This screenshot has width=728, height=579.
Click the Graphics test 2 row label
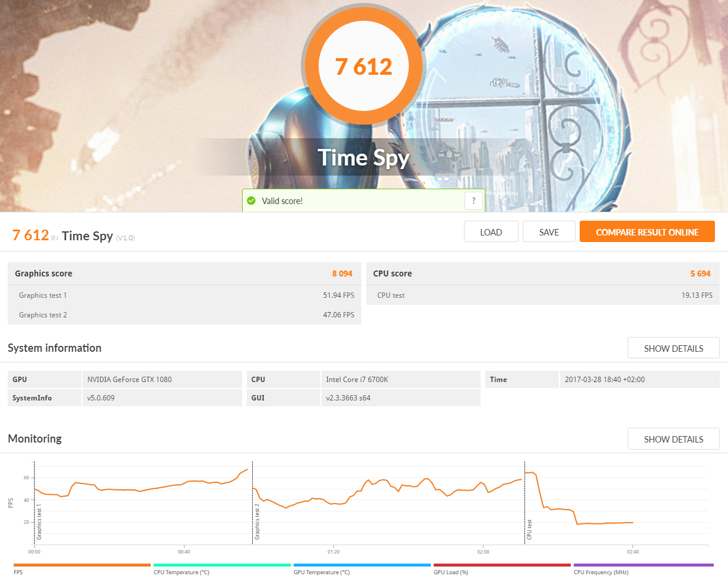pyautogui.click(x=43, y=315)
